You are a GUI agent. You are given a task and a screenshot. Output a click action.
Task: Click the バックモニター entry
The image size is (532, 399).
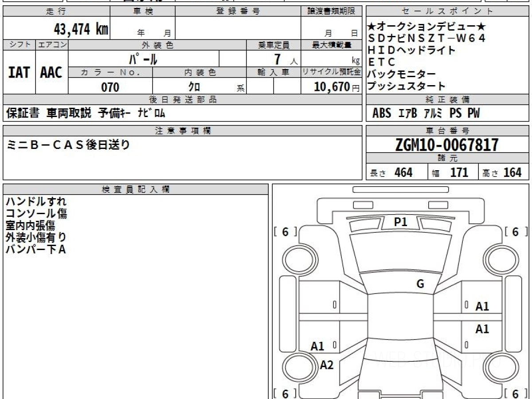click(x=402, y=74)
